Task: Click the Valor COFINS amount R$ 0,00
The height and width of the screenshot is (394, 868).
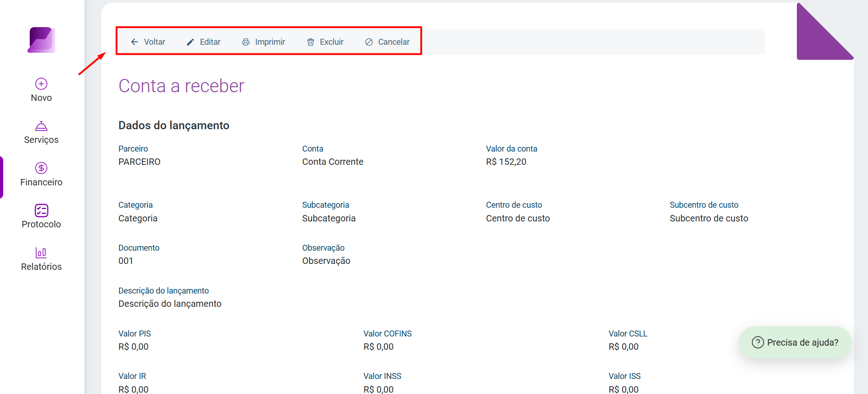Action: click(379, 347)
